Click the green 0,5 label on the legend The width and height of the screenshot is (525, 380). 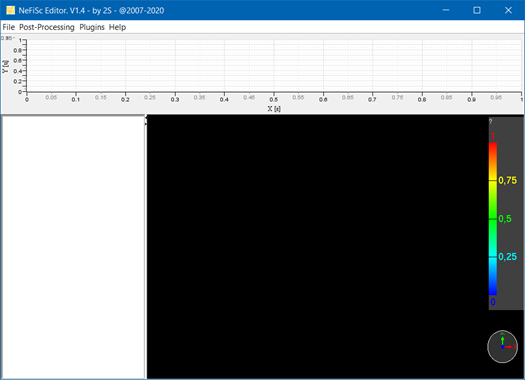click(505, 219)
